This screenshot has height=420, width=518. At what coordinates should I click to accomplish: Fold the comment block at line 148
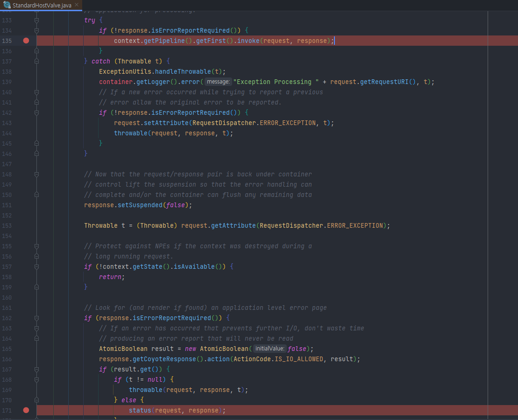pyautogui.click(x=37, y=175)
